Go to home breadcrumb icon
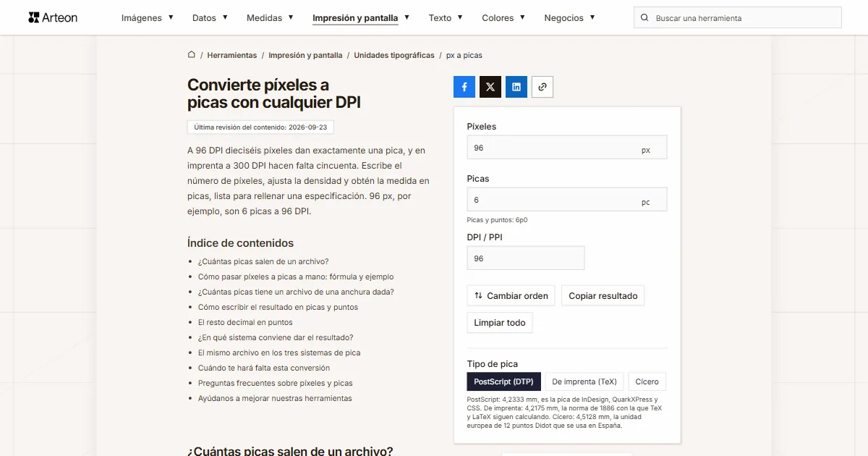Viewport: 868px width, 456px height. click(192, 55)
